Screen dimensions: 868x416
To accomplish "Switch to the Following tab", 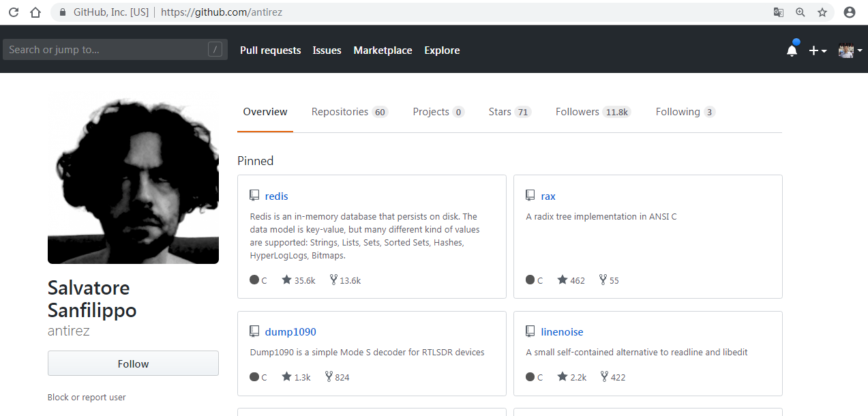I will pos(685,112).
